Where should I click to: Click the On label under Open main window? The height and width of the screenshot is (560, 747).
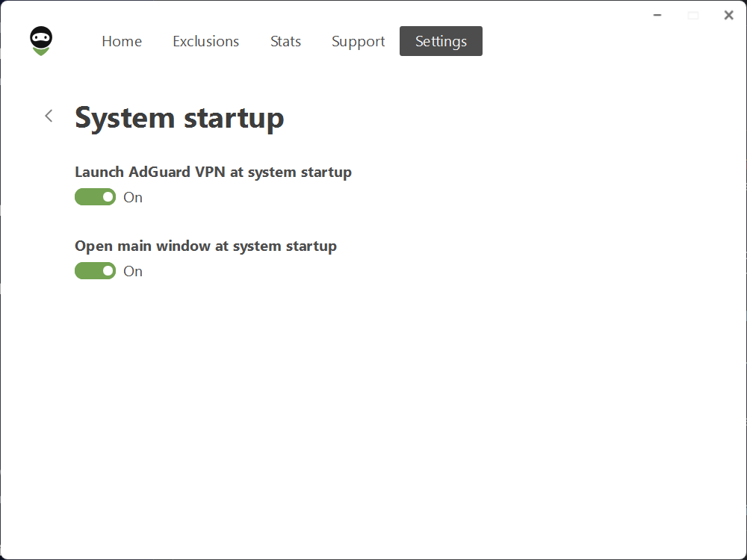coord(133,271)
